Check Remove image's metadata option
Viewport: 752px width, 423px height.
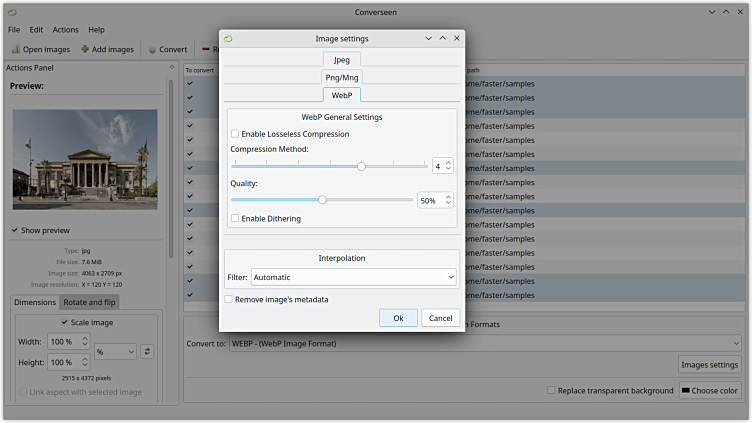tap(229, 299)
